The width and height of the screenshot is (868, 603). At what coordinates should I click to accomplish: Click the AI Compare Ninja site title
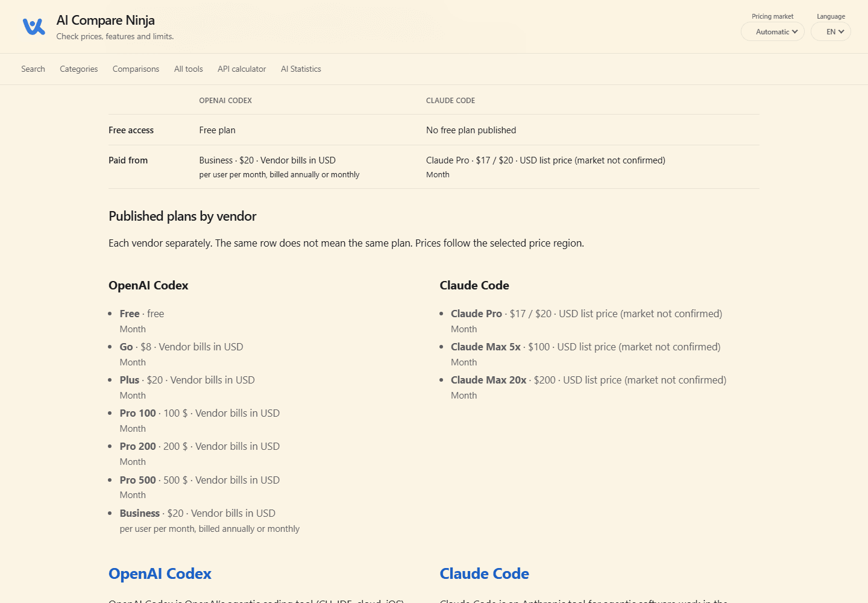point(105,20)
